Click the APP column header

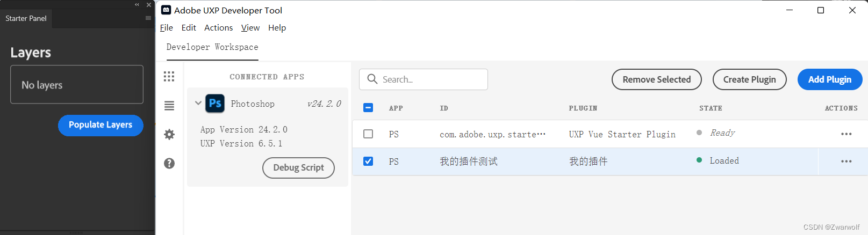[x=396, y=108]
